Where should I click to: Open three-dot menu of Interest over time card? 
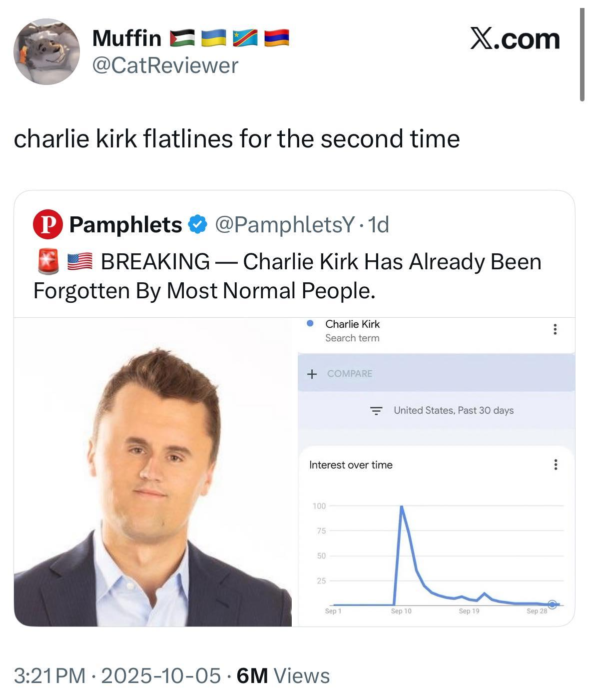click(555, 465)
